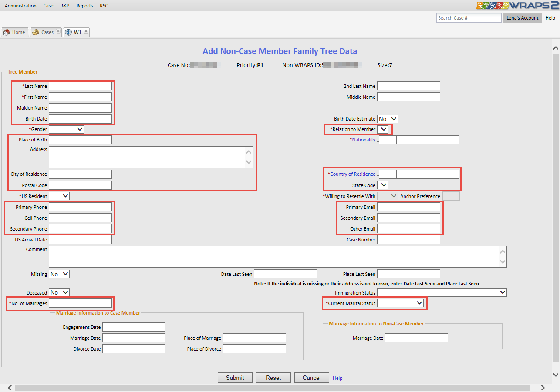Click the First Name field
Screen dimensions: 560x392
click(x=80, y=97)
